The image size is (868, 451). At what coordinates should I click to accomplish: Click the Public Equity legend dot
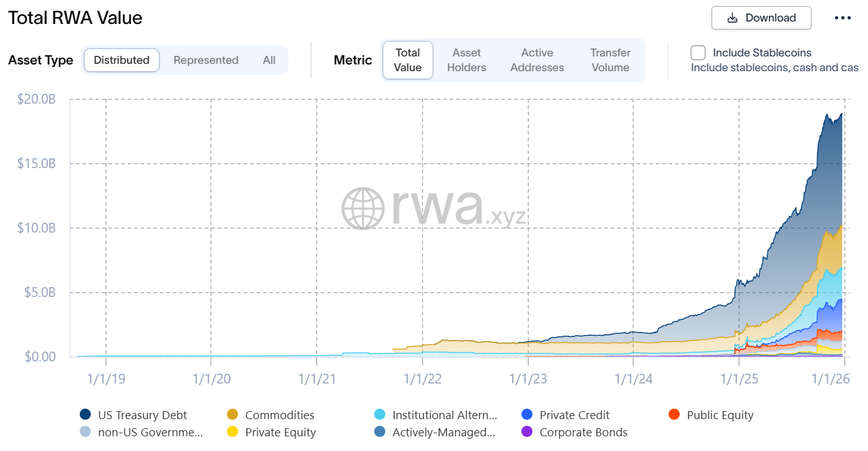coord(674,415)
